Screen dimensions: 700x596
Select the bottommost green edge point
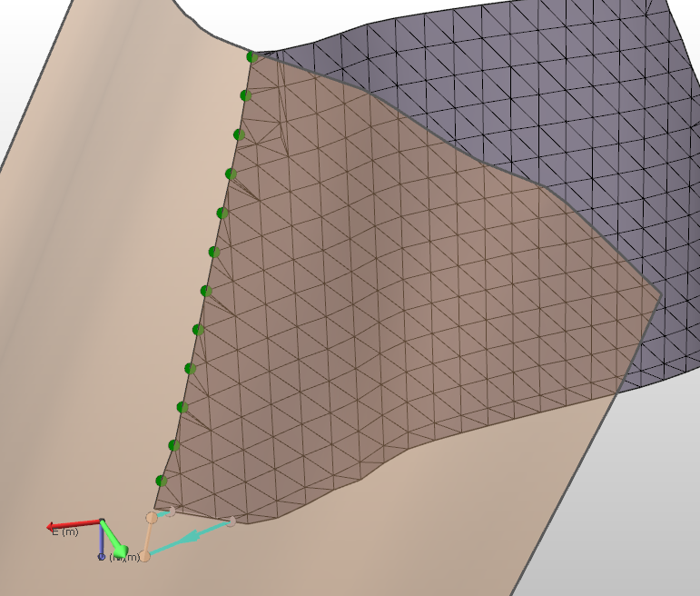point(161,481)
